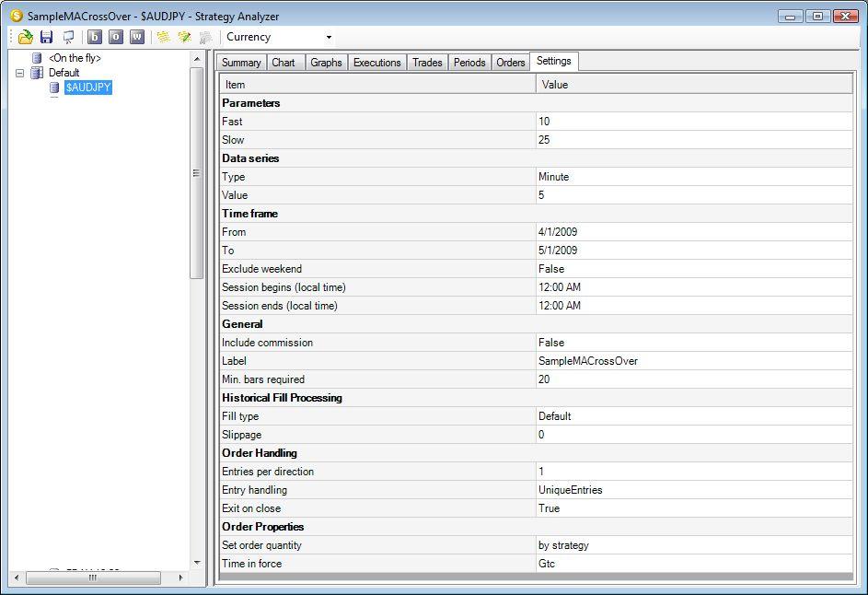Click the Exit on close value True

(x=694, y=508)
